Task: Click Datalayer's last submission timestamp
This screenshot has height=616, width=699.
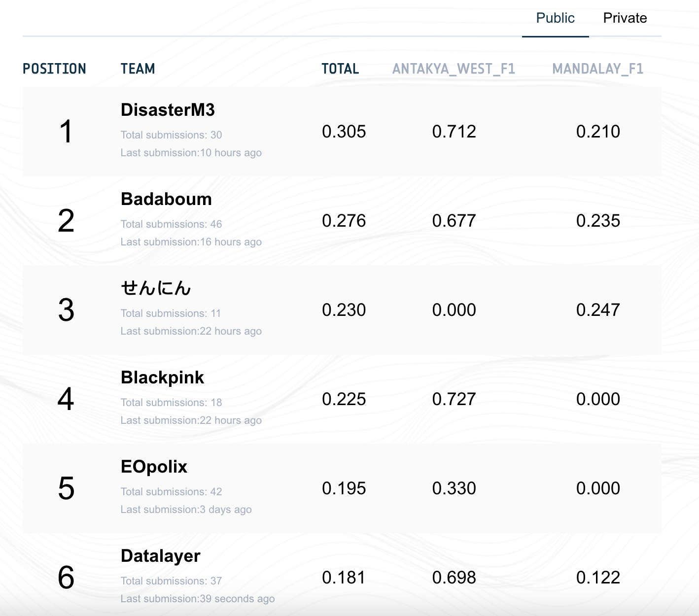Action: 197,599
